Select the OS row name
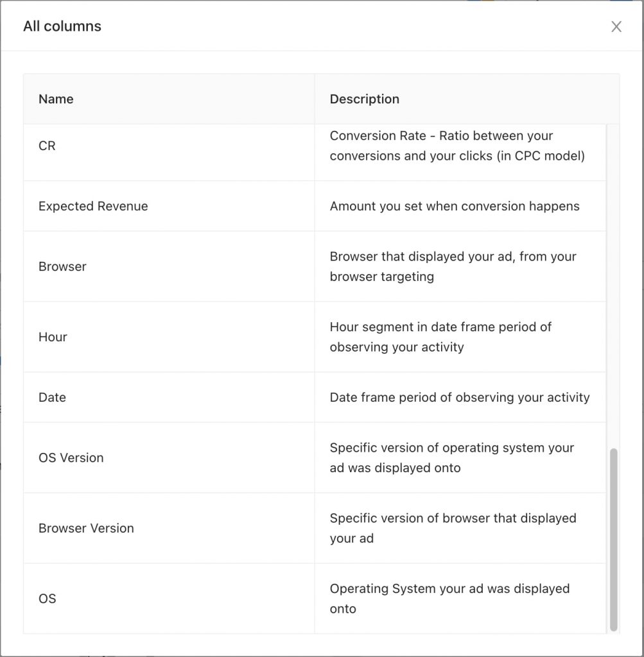 47,599
